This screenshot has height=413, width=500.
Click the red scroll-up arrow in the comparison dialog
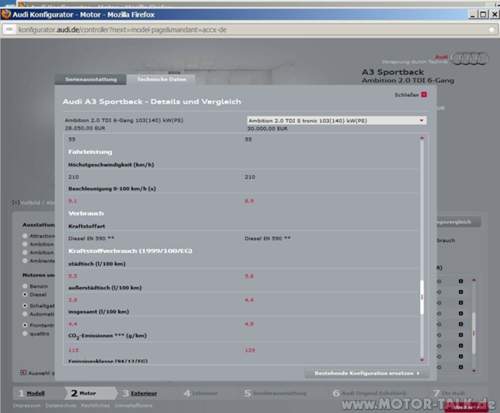[422, 138]
